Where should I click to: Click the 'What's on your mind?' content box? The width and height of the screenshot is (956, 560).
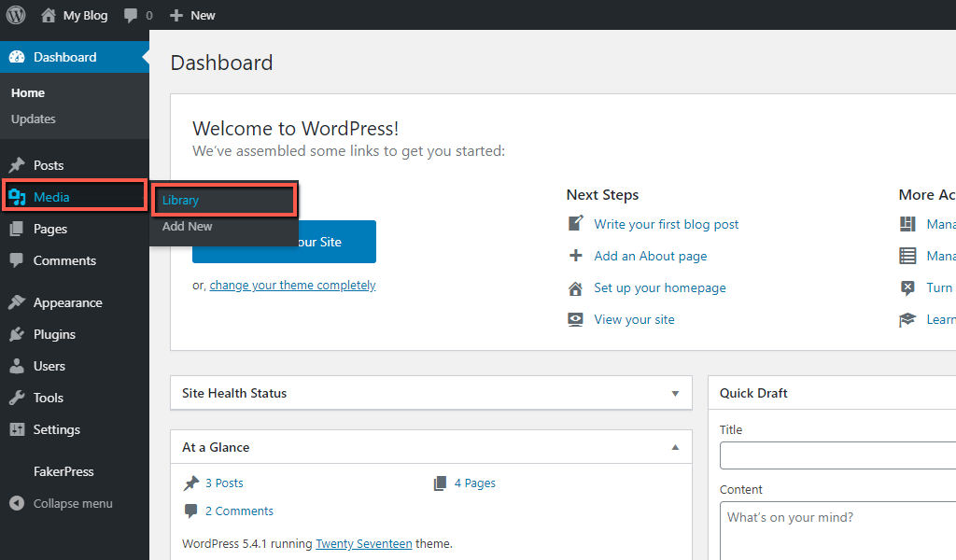[x=837, y=531]
